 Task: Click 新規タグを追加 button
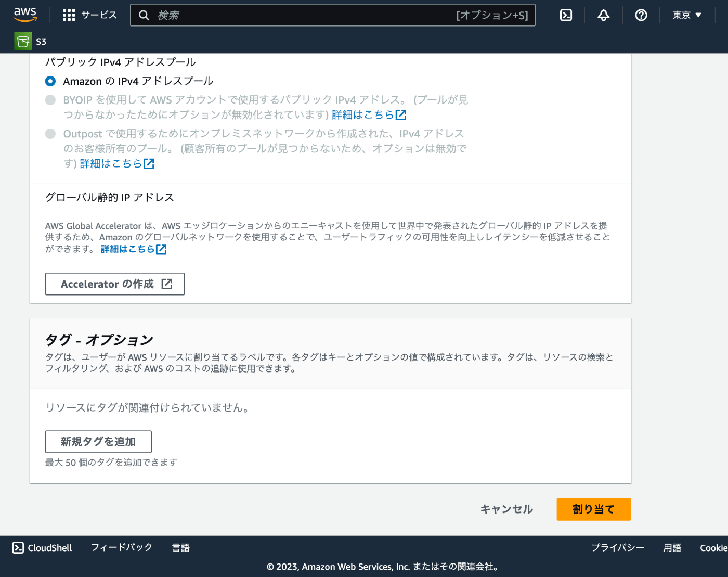point(98,442)
